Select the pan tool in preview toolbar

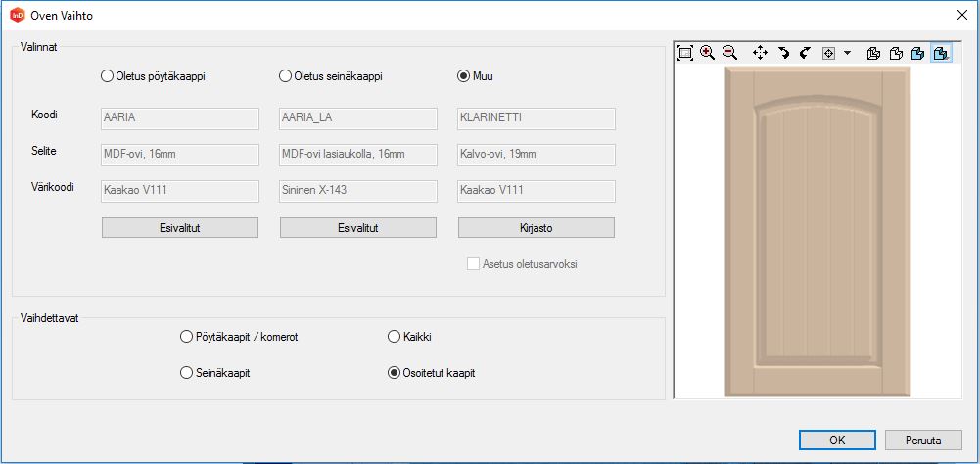pos(760,53)
